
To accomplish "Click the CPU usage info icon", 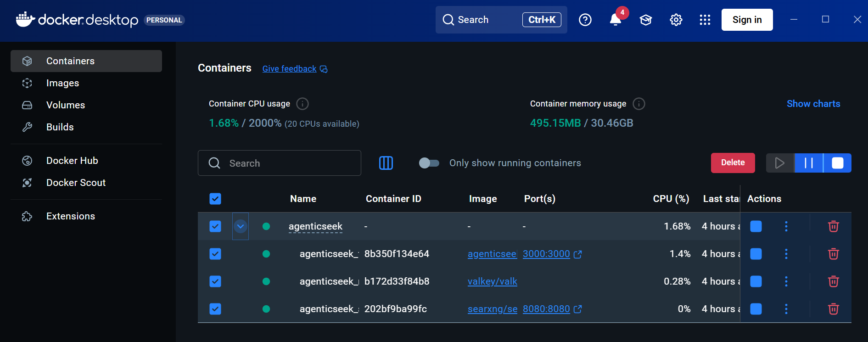I will tap(302, 104).
